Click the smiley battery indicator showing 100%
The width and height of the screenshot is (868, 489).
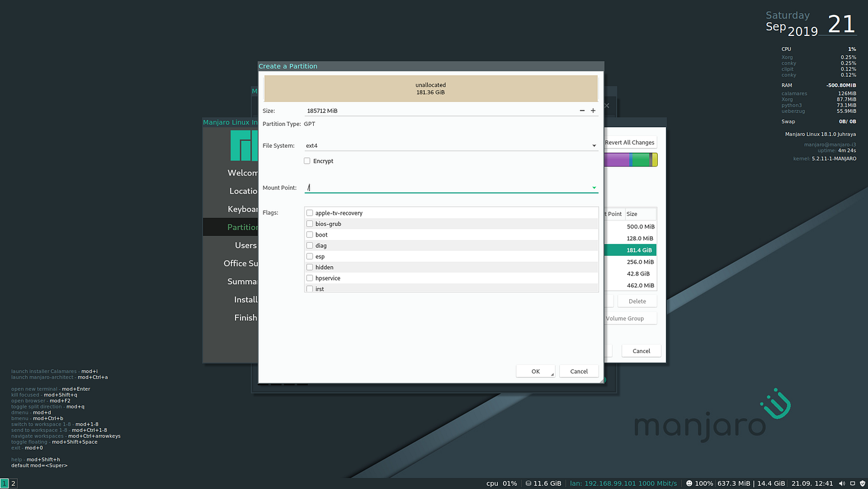[693, 483]
